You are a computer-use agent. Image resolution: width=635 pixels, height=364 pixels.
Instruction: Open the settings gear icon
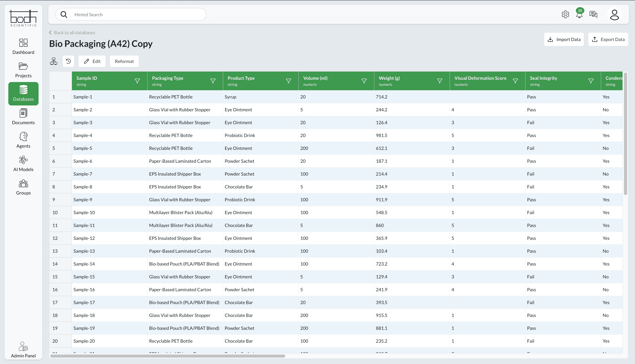click(x=565, y=15)
